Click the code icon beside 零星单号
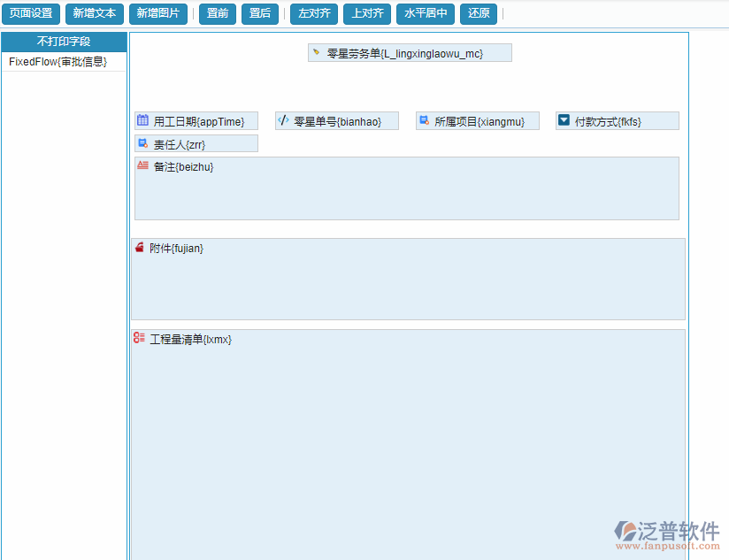 tap(283, 120)
